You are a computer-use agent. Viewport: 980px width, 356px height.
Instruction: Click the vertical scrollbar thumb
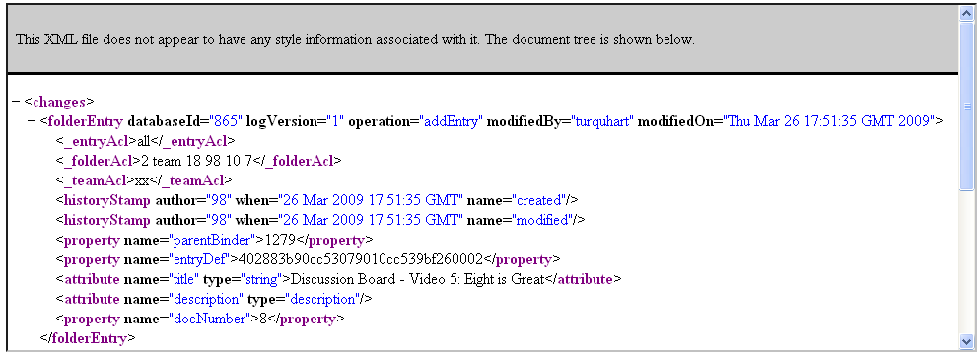[x=967, y=107]
